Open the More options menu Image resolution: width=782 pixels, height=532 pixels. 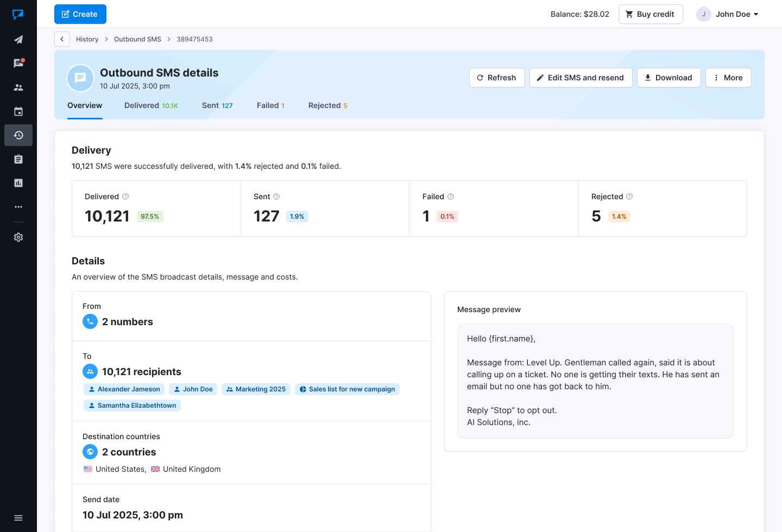coord(728,78)
